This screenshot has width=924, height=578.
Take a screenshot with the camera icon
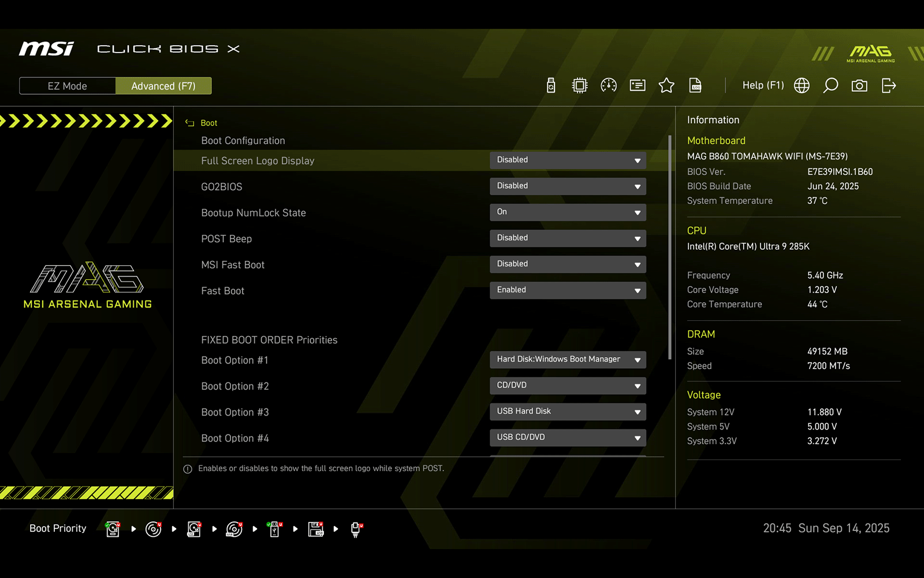coord(859,86)
